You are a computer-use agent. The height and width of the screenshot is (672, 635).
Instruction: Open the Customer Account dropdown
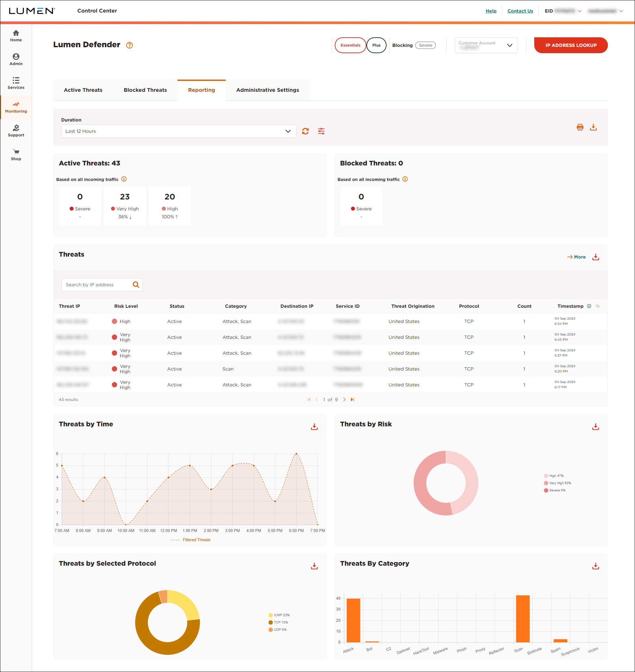pyautogui.click(x=486, y=45)
